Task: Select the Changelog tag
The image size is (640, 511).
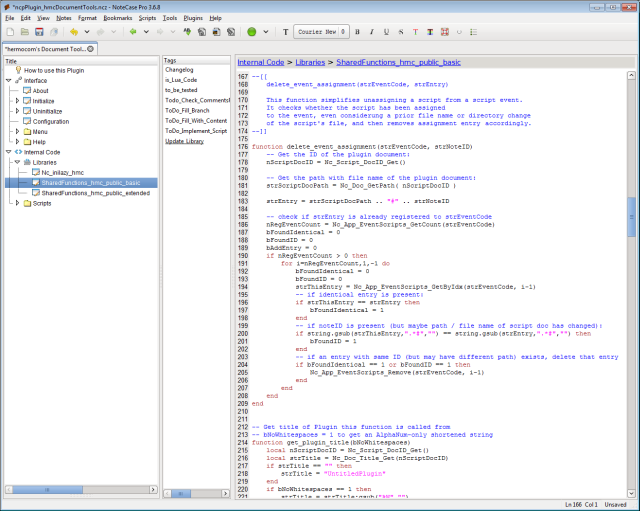Action: click(179, 70)
